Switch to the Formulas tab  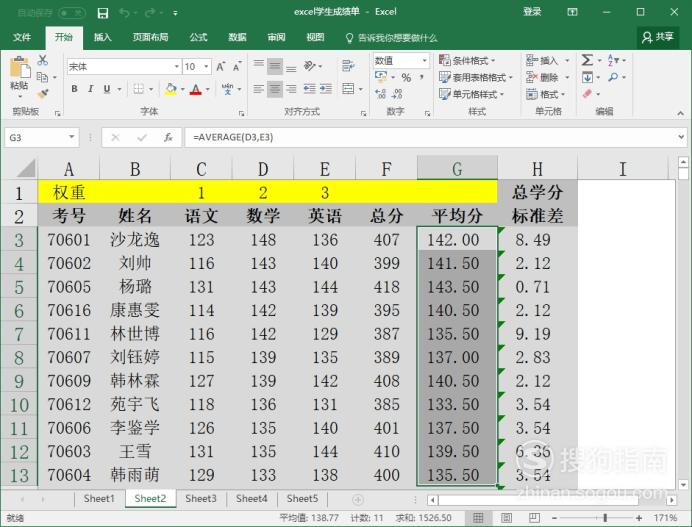[198, 37]
